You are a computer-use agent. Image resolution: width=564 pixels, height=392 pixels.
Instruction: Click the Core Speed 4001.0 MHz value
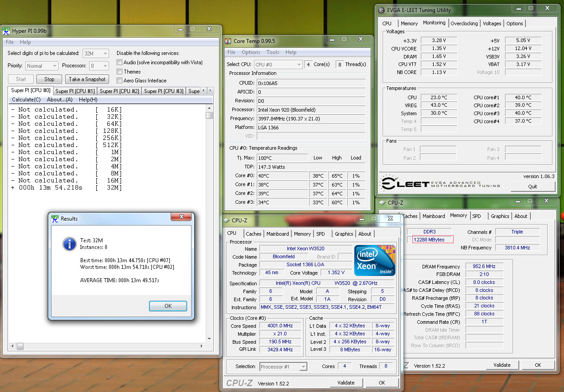pyautogui.click(x=281, y=326)
